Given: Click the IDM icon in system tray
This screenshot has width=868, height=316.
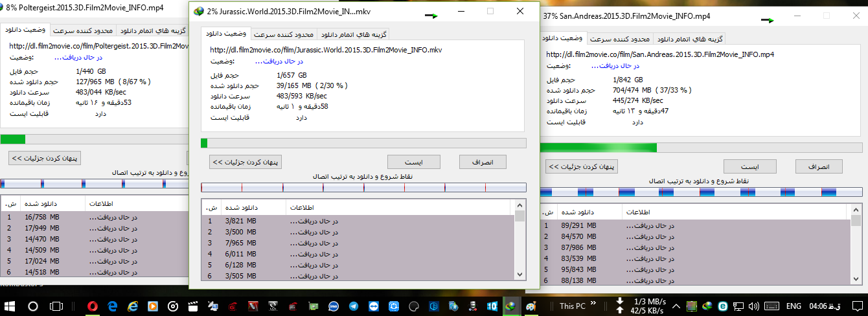Looking at the screenshot, I should (708, 306).
